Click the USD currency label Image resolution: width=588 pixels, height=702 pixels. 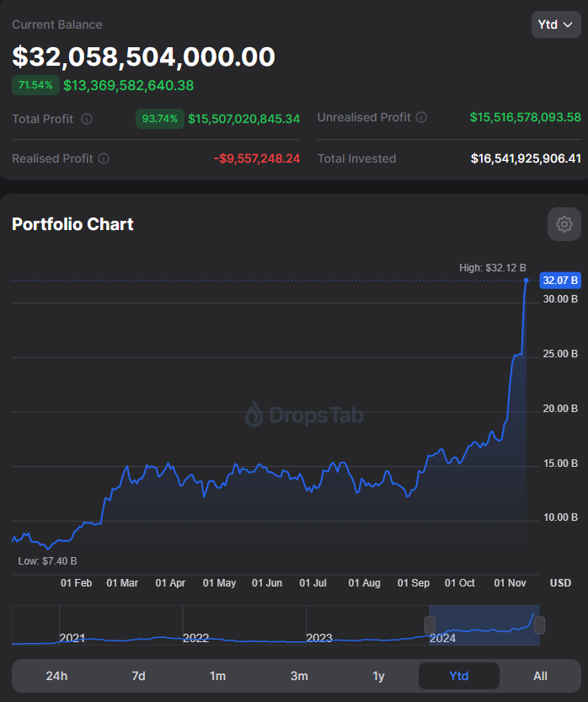560,583
